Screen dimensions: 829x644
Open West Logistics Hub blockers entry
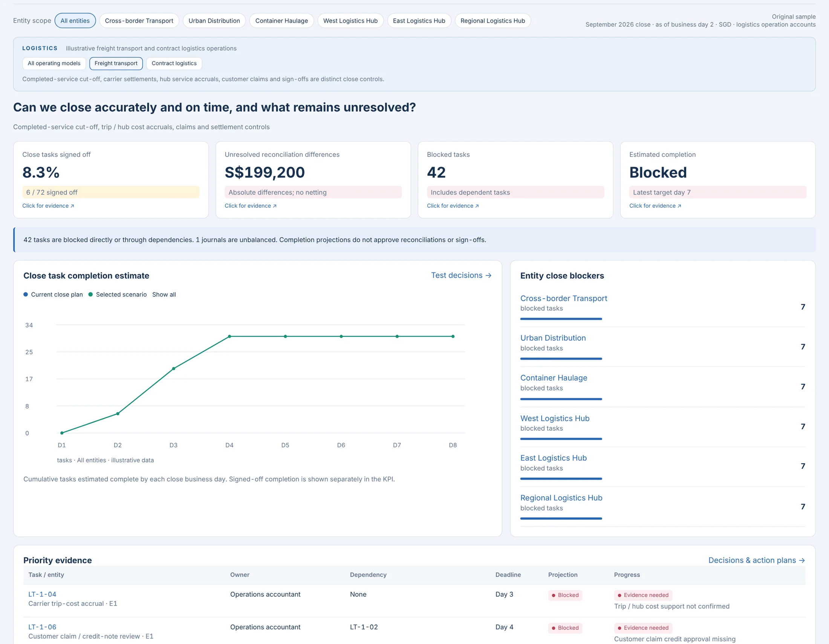[x=555, y=418]
